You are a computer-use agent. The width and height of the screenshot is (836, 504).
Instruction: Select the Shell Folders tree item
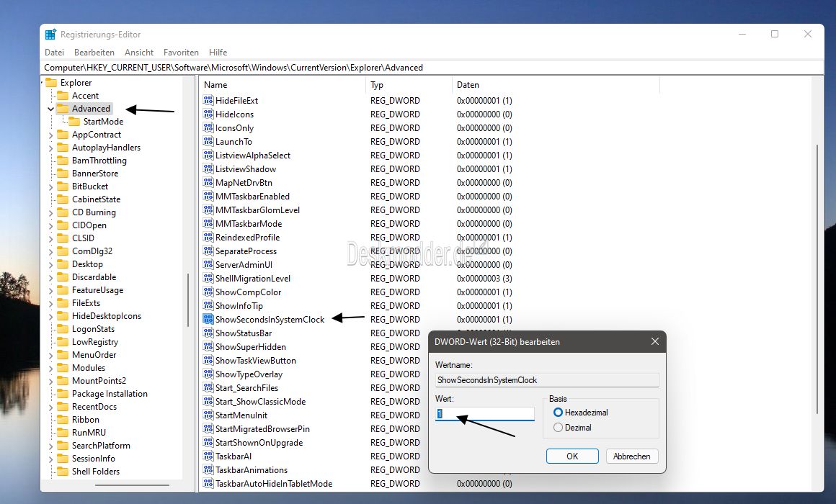coord(96,472)
